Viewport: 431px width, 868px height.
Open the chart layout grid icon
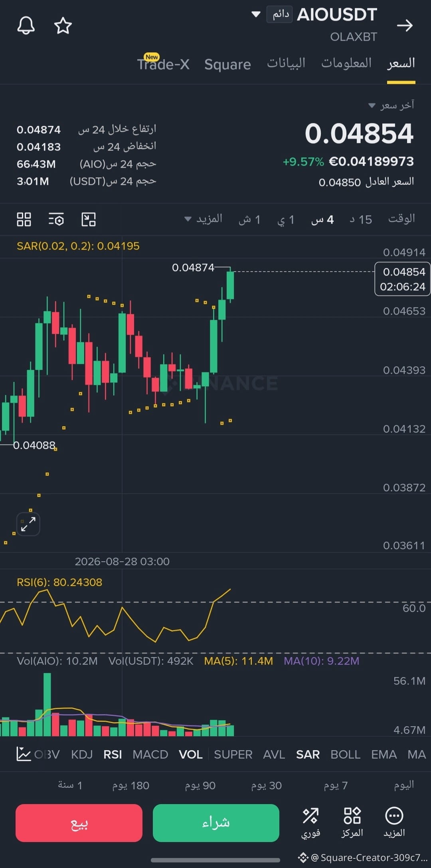click(24, 219)
